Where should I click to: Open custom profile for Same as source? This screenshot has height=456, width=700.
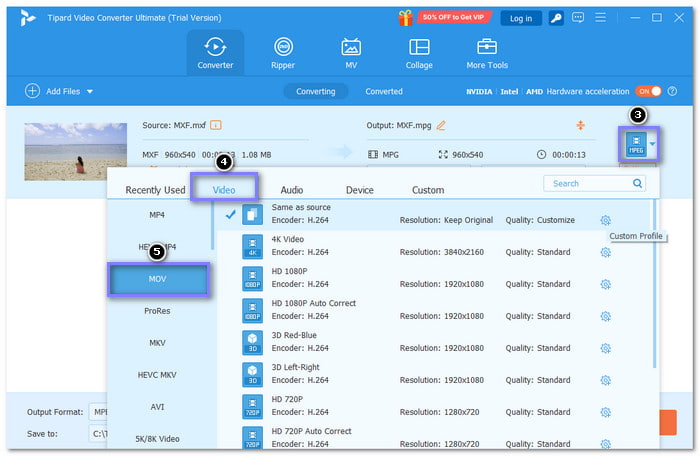pos(605,220)
